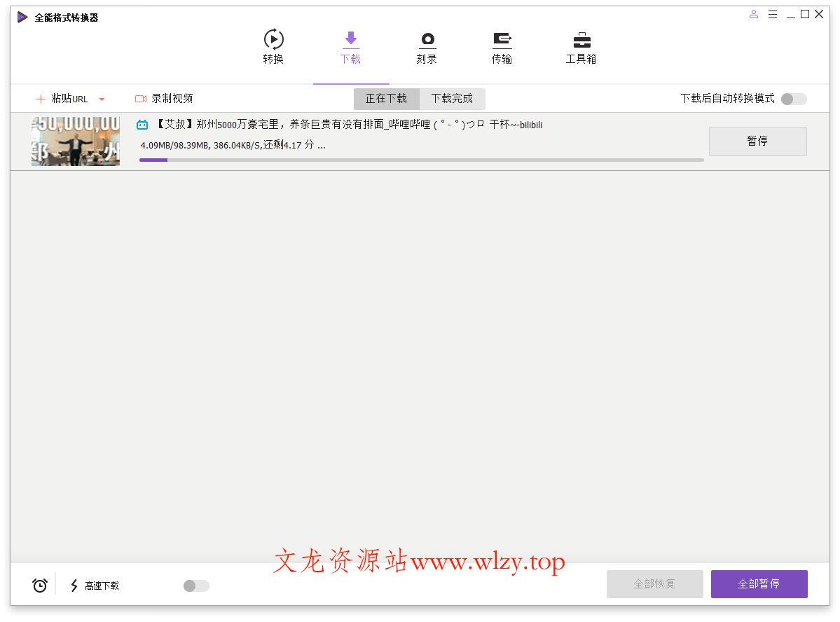The height and width of the screenshot is (622, 840).
Task: Select the 刻录 (Burn) feature icon
Action: point(427,39)
